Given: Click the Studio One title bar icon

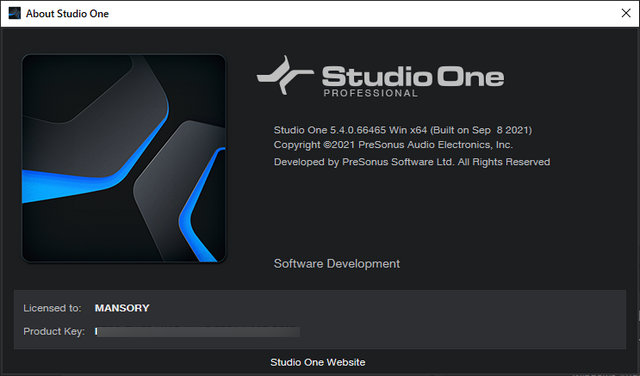Looking at the screenshot, I should pyautogui.click(x=14, y=13).
